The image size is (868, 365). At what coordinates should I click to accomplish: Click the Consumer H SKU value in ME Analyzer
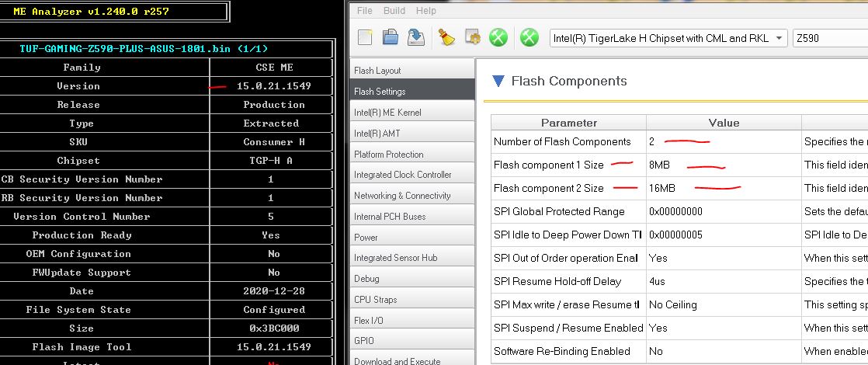click(x=274, y=142)
